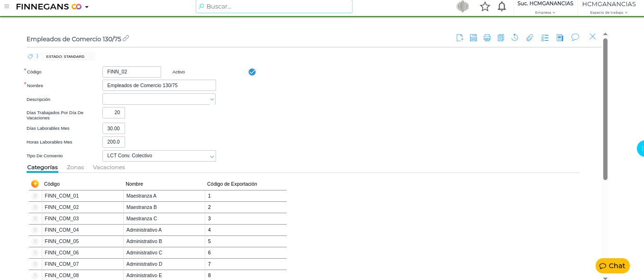Screen dimensions: 644x280
Task: Click the new document icon
Action: tap(460, 37)
